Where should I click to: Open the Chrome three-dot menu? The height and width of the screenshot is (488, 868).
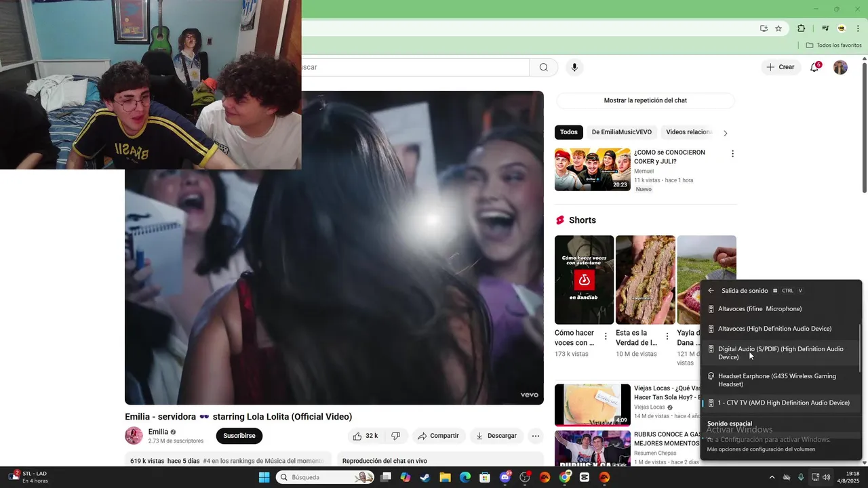(859, 28)
